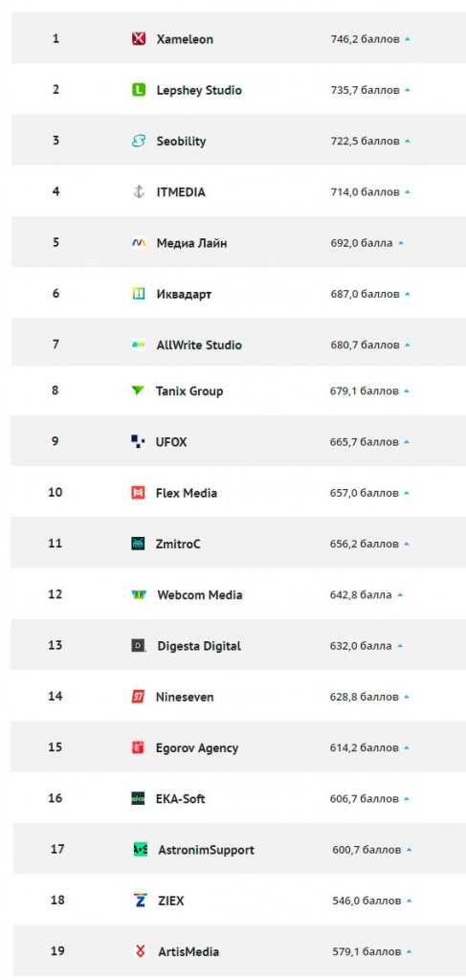Click the Digesta Digital dark logo icon
The height and width of the screenshot is (980, 466).
pos(139,646)
